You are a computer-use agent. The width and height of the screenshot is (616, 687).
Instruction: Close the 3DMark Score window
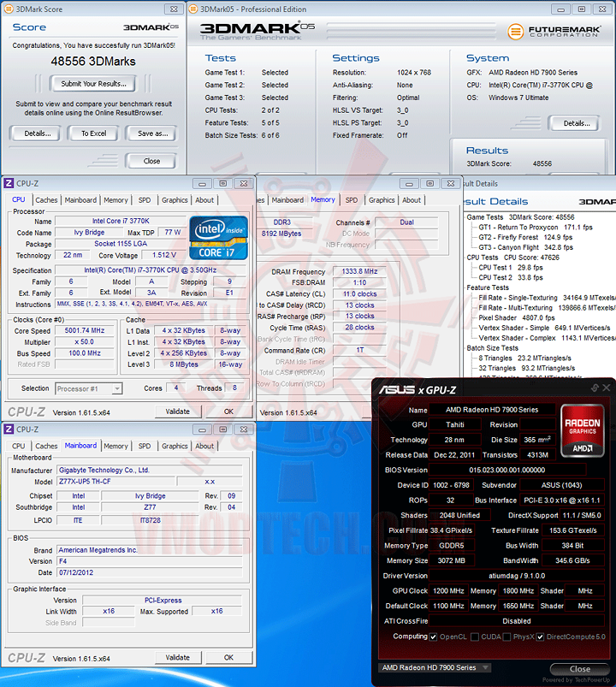[174, 9]
